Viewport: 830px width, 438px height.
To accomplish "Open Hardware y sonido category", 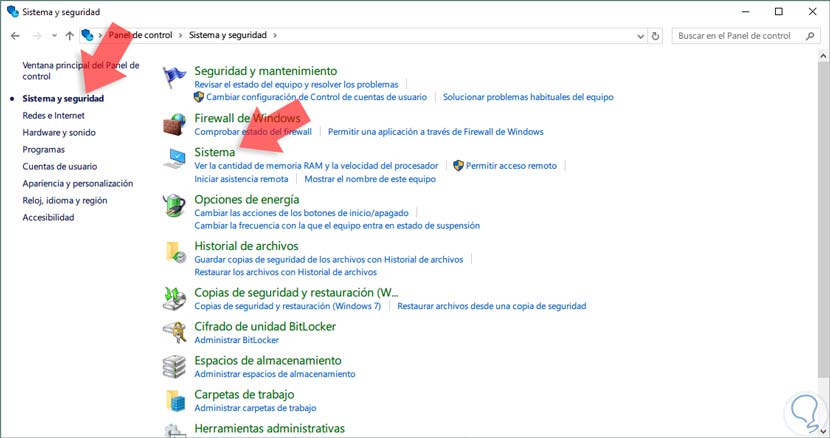I will click(x=59, y=132).
